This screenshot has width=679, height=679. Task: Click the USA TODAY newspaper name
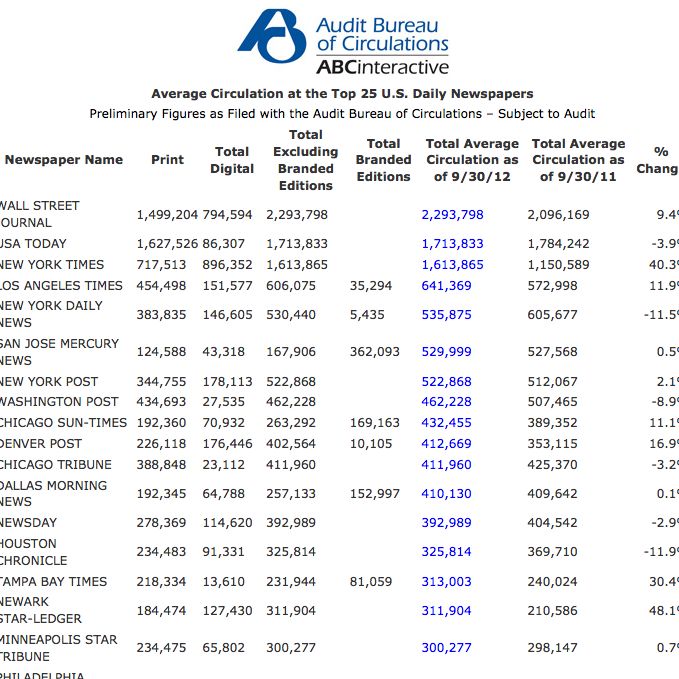33,243
